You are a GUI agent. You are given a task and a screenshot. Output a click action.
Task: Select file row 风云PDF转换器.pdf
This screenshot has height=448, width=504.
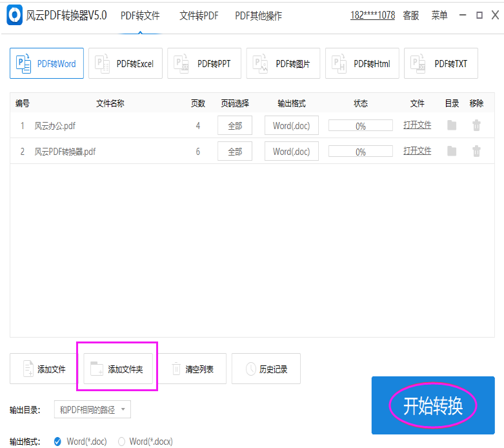point(252,151)
